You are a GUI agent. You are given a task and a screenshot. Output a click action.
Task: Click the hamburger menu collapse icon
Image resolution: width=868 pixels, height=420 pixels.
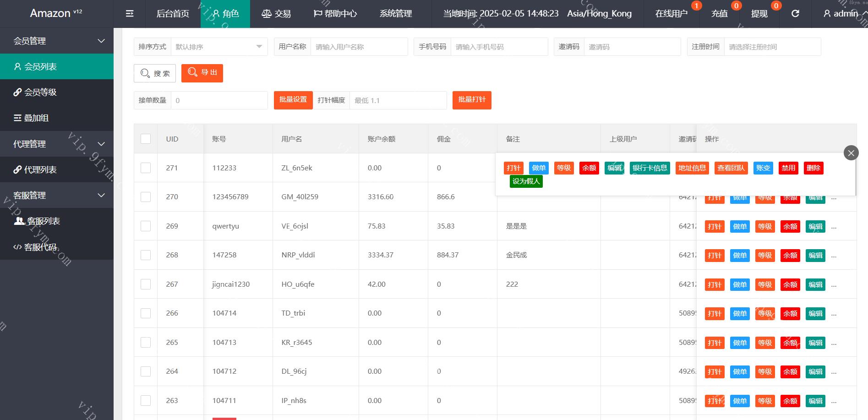(130, 14)
